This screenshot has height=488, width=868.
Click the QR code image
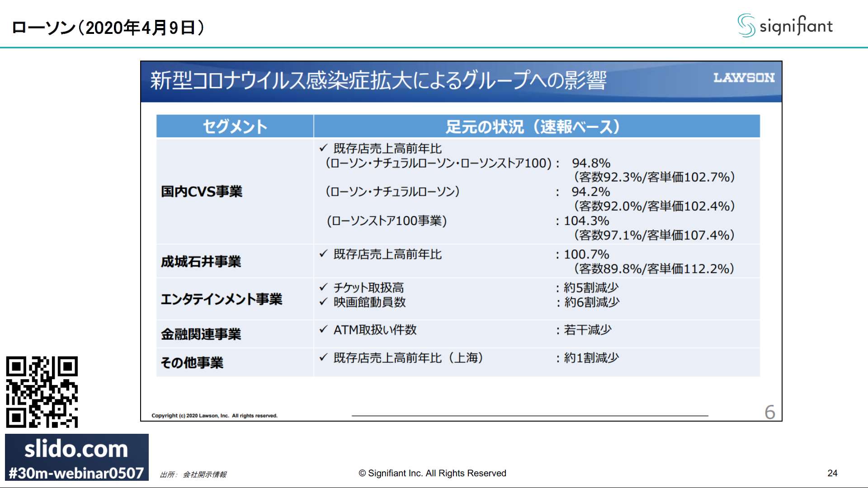(x=42, y=392)
